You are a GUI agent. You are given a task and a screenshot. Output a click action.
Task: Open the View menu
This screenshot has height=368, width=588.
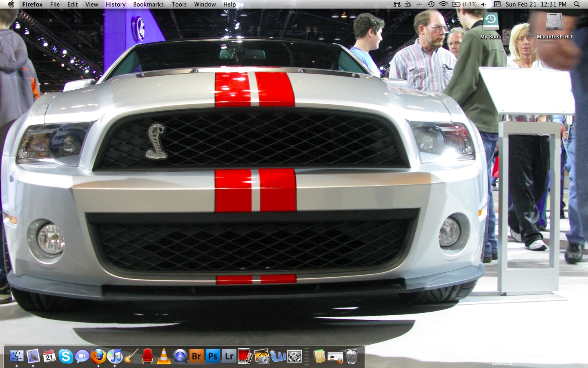pyautogui.click(x=91, y=4)
